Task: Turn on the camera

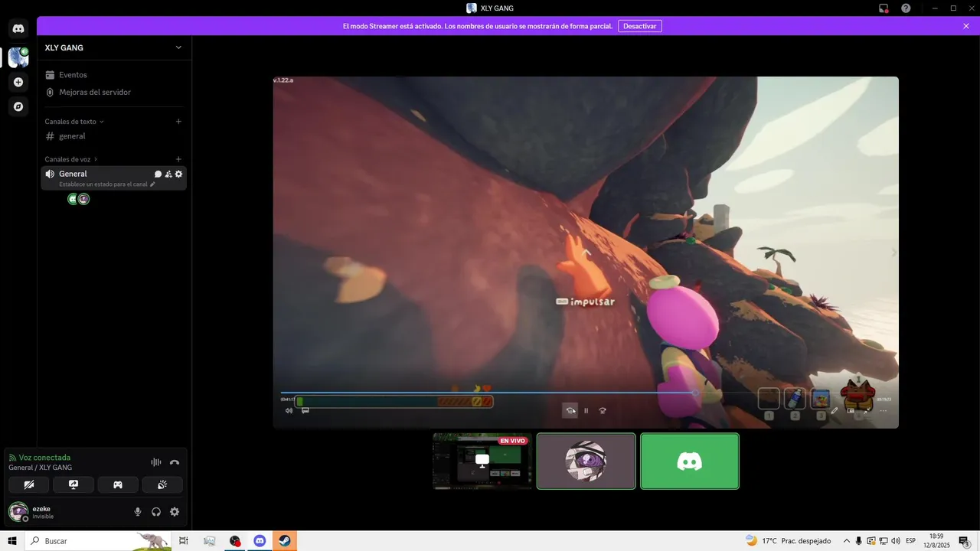Action: point(29,484)
